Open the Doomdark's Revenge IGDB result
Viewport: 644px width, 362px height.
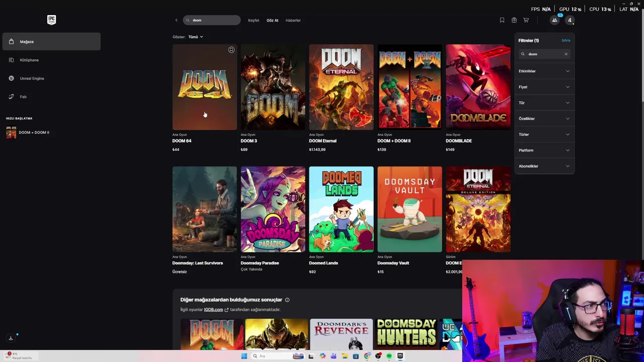[341, 334]
